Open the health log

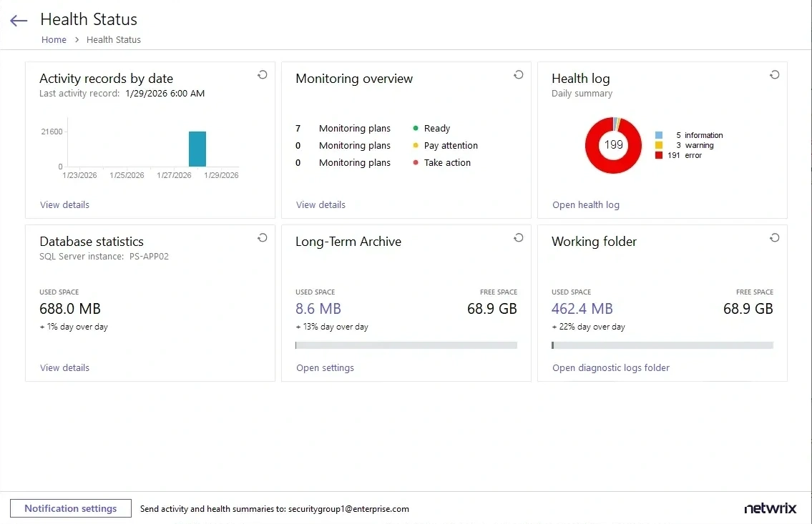(585, 205)
